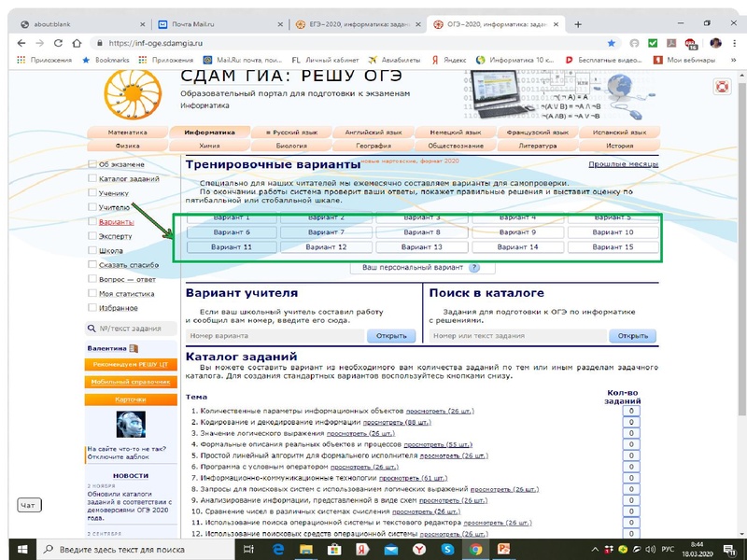Expand the bookmarks overflow chevron
Image resolution: width=747 pixels, height=560 pixels.
pyautogui.click(x=735, y=58)
